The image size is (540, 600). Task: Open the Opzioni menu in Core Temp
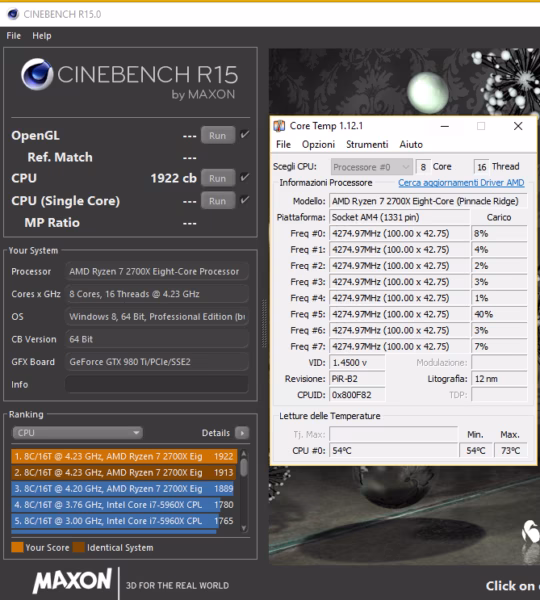point(318,144)
